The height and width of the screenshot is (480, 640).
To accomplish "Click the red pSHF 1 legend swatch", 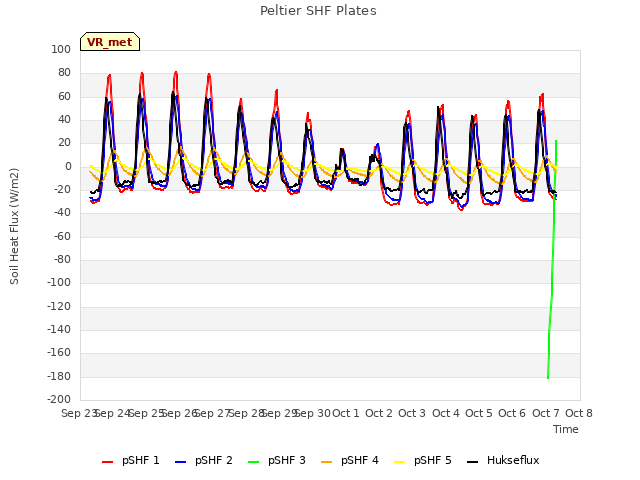I will (107, 462).
